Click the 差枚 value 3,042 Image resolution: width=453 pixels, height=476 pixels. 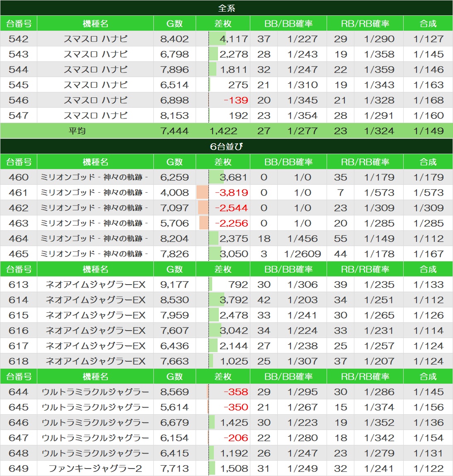tap(234, 331)
